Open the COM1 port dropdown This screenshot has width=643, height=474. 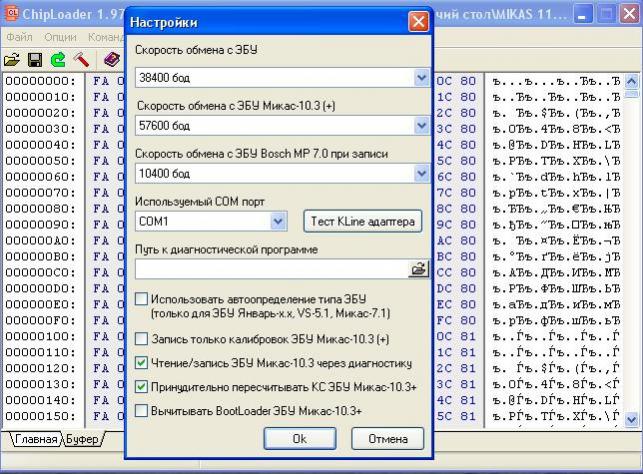point(278,221)
